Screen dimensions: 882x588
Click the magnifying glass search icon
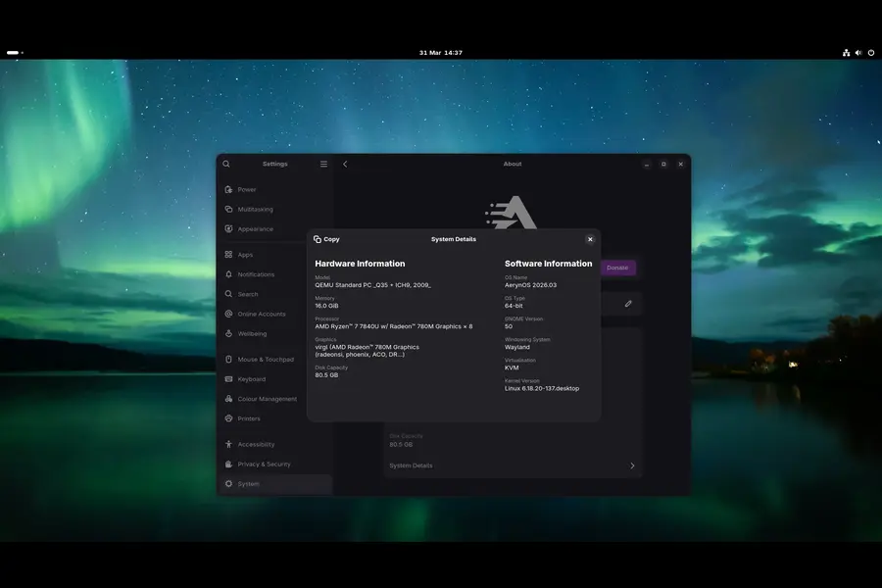click(x=226, y=164)
